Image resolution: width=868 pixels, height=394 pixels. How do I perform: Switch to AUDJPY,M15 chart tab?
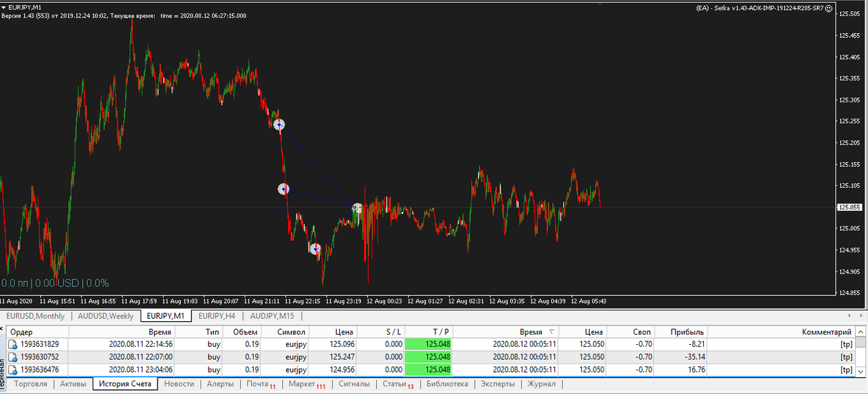(x=272, y=316)
